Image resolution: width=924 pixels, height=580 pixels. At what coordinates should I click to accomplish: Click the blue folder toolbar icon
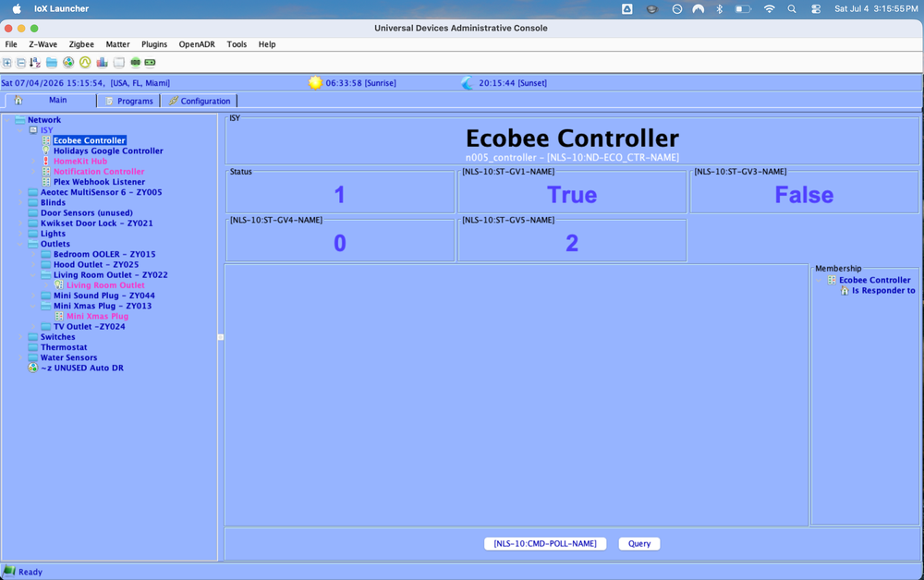click(52, 63)
